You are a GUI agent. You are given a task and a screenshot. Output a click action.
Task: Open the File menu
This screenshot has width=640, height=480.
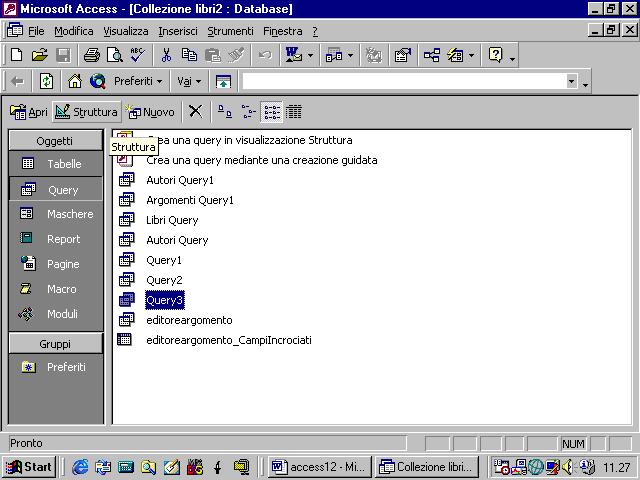tap(36, 31)
